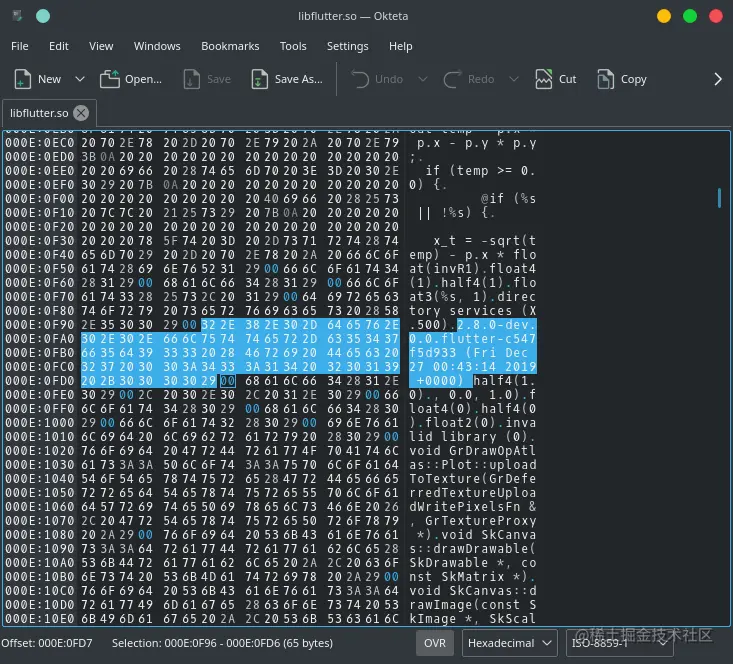Viewport: 733px width, 664px height.
Task: Open the ISO-8859-1 encoding dropdown
Action: [x=619, y=643]
